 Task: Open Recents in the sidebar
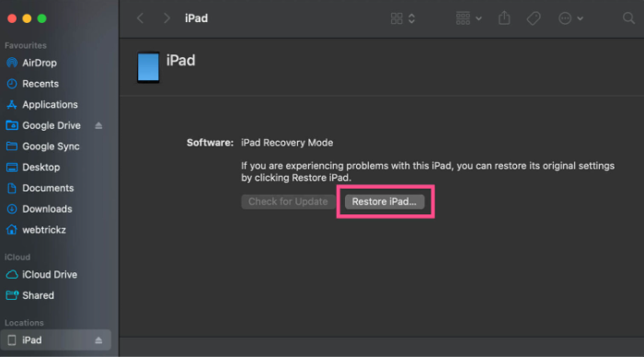[40, 84]
